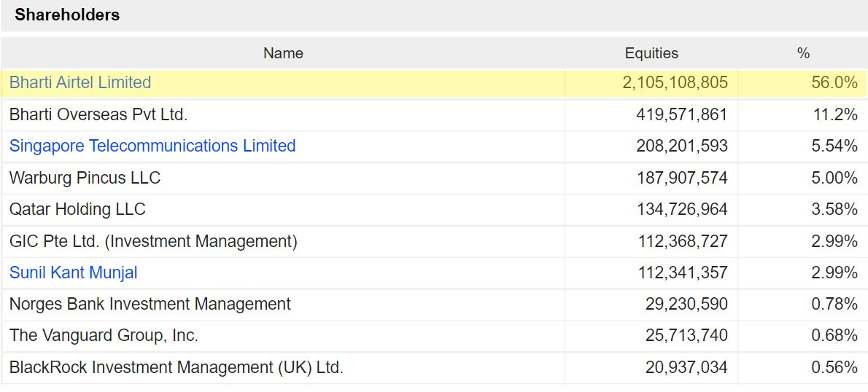Select equities value 112,341,357
Image resolution: width=868 pixels, height=392 pixels.
click(683, 273)
